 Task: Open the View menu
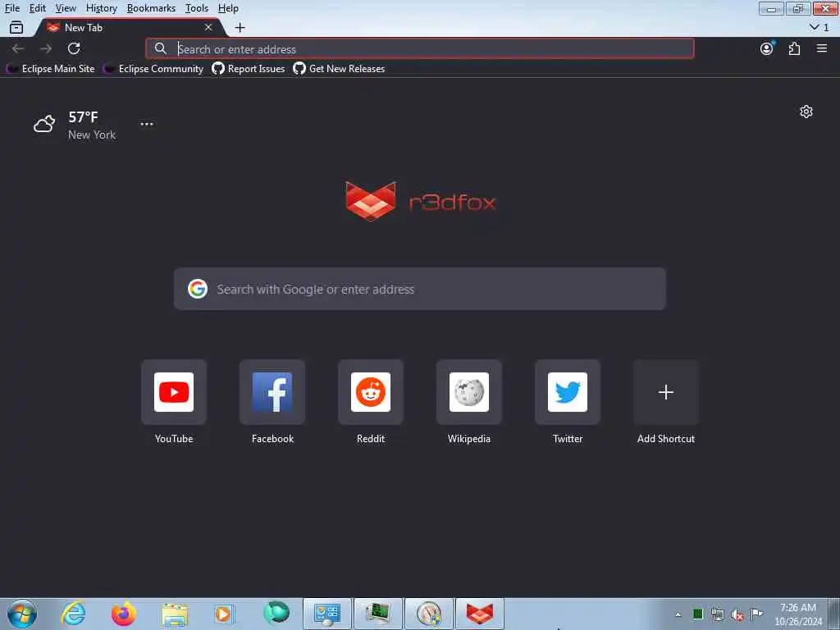(x=66, y=8)
